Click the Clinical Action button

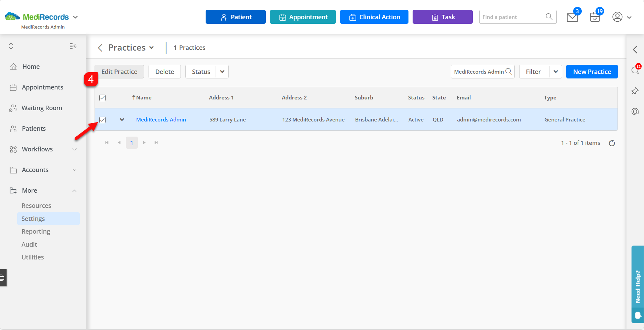point(374,17)
